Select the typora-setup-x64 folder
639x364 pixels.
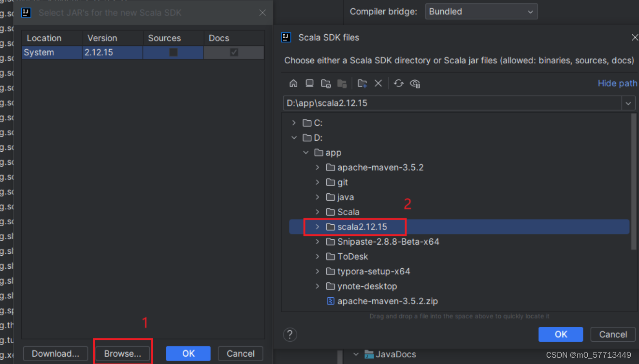(374, 271)
